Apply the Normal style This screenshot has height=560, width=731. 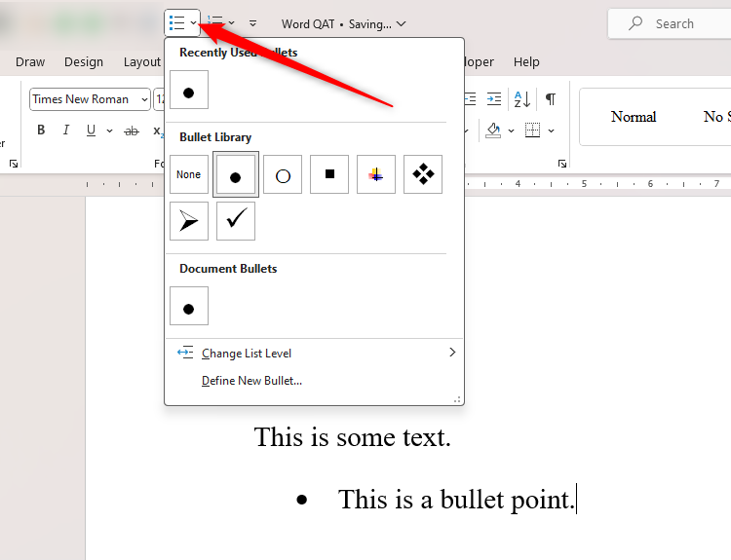(x=634, y=117)
